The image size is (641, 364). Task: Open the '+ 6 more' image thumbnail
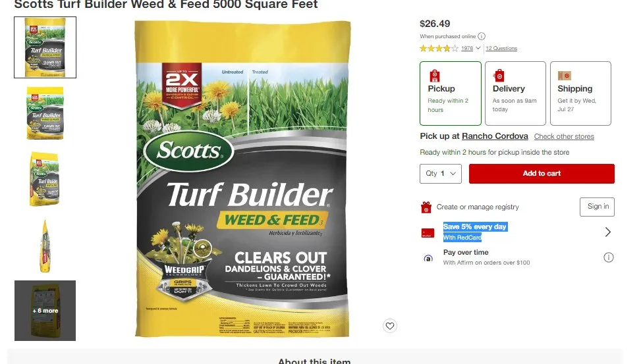pyautogui.click(x=45, y=311)
